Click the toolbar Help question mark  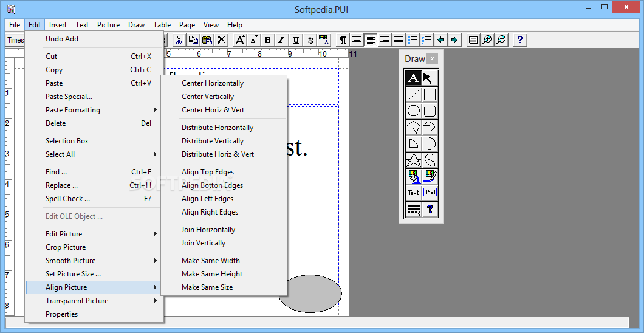click(x=521, y=40)
